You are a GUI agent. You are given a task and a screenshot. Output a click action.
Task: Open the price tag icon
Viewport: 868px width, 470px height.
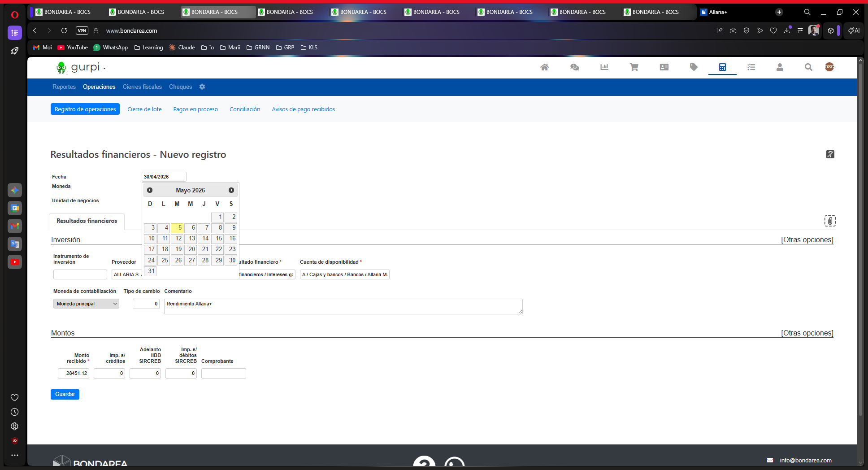pyautogui.click(x=694, y=67)
